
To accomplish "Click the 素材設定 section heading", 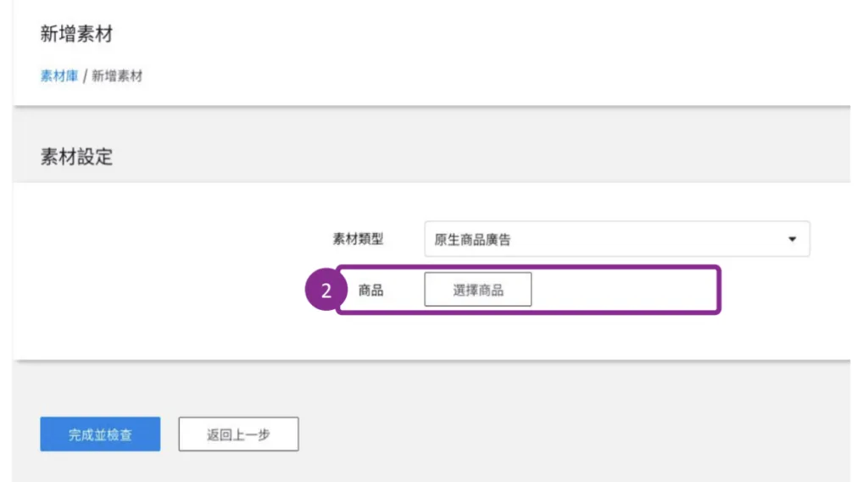I will 76,157.
